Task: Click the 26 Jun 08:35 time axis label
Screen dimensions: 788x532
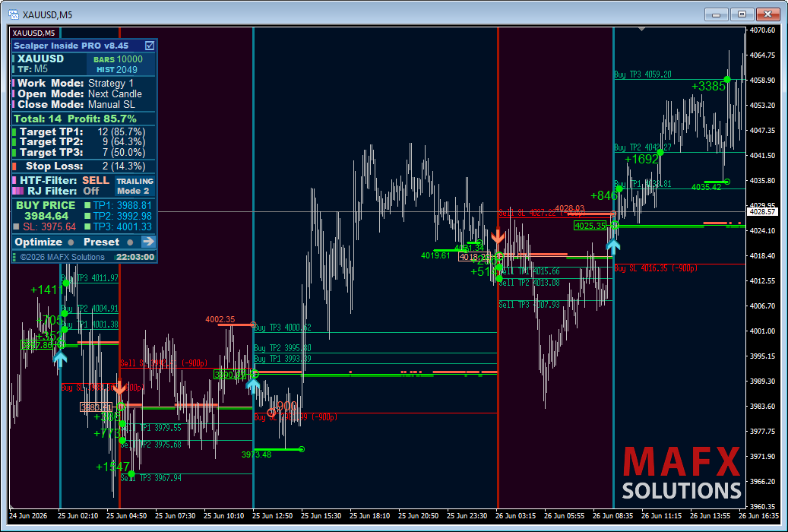Action: pos(612,516)
